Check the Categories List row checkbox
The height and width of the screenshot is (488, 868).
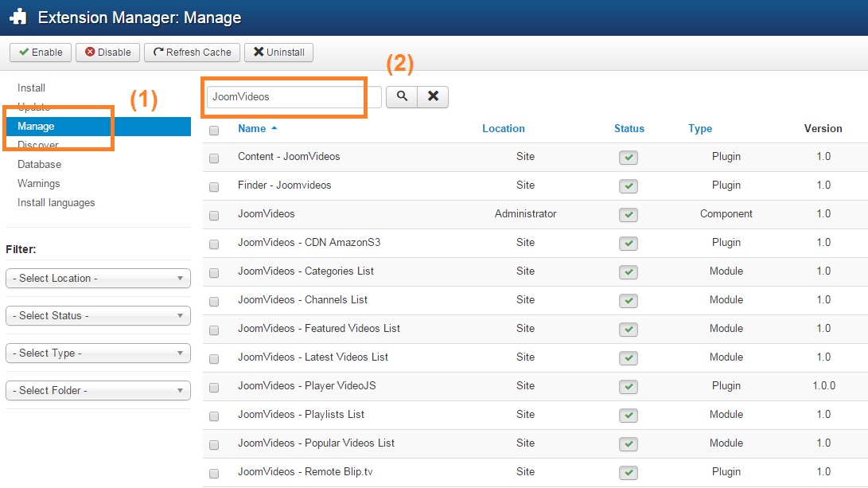(214, 272)
